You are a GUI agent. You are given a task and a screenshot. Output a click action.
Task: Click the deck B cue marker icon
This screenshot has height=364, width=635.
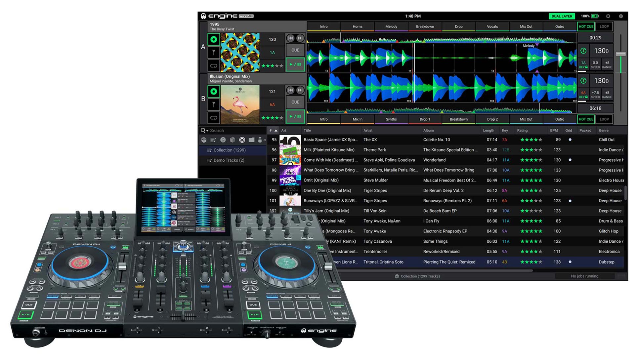pos(214,104)
